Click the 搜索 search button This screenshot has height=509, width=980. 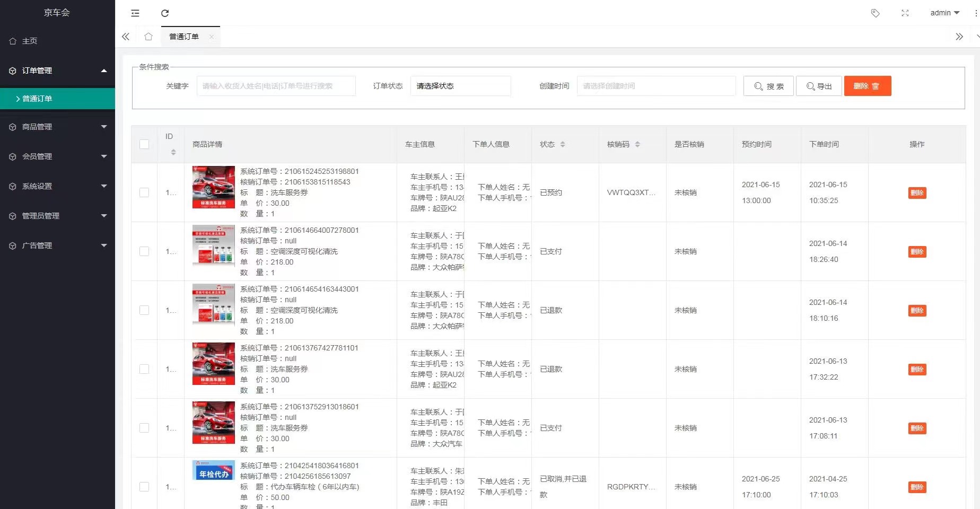pyautogui.click(x=768, y=86)
